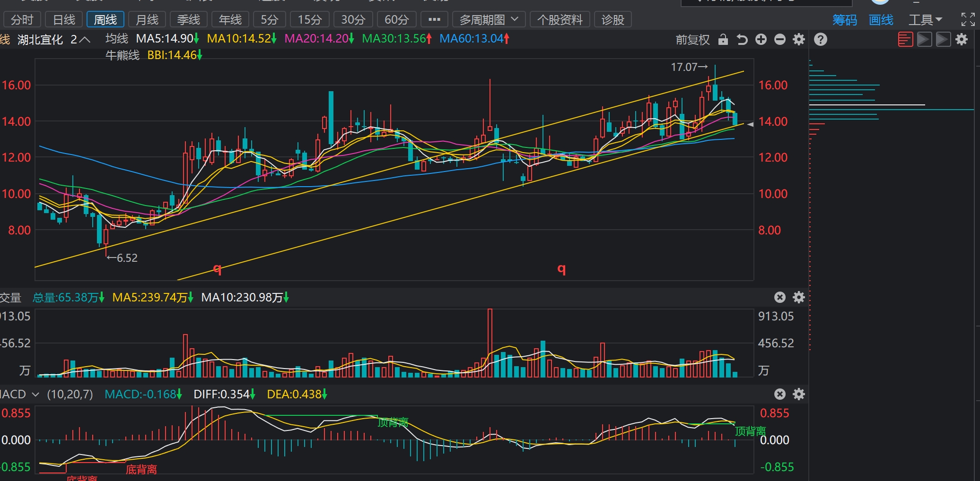980x481 pixels.
Task: Close the MACD indicator panel
Action: click(x=780, y=394)
